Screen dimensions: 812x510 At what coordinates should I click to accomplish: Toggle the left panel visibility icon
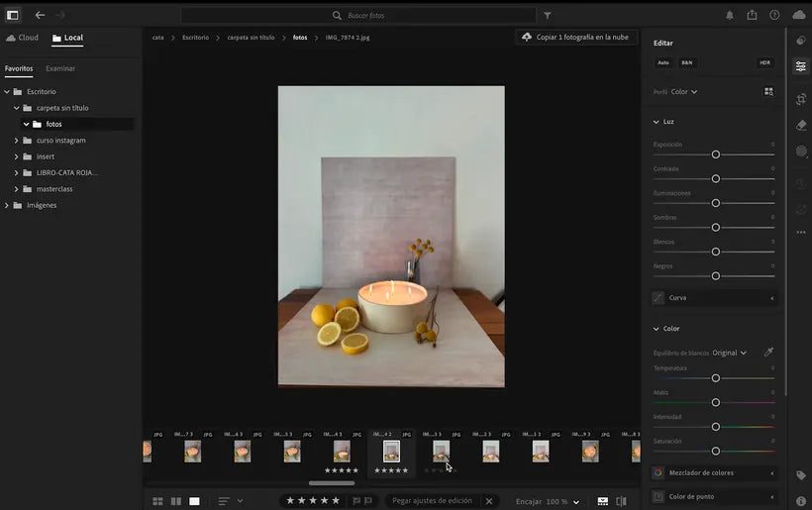click(x=13, y=15)
